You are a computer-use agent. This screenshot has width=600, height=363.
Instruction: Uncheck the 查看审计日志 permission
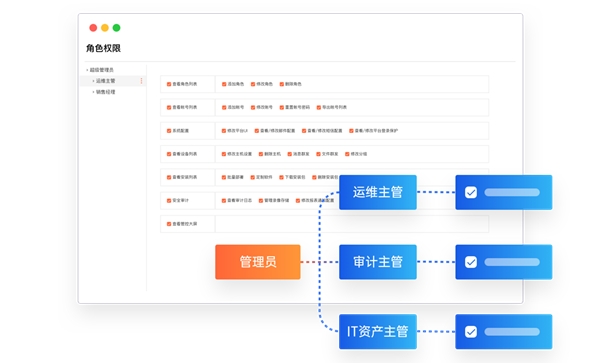tap(224, 201)
